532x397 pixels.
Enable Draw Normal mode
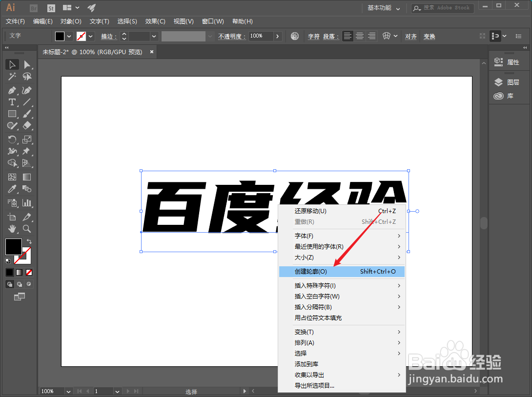(9, 284)
